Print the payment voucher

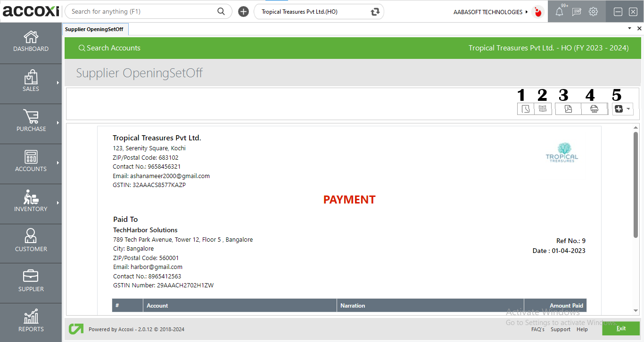pos(594,109)
